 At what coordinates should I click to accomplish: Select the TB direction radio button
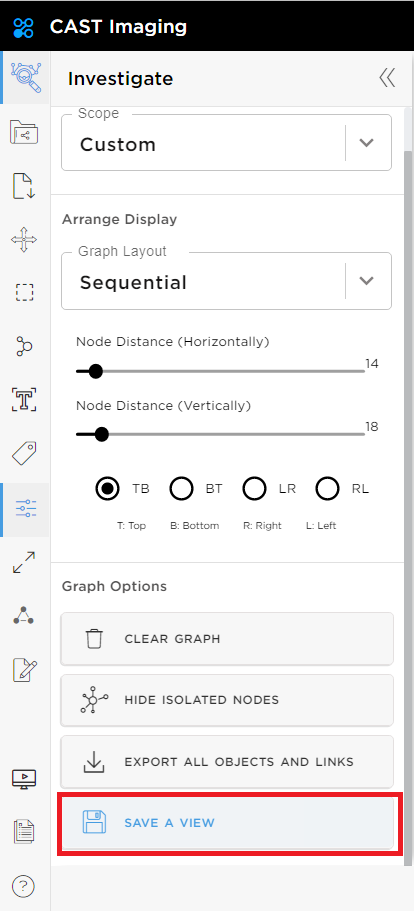(107, 489)
